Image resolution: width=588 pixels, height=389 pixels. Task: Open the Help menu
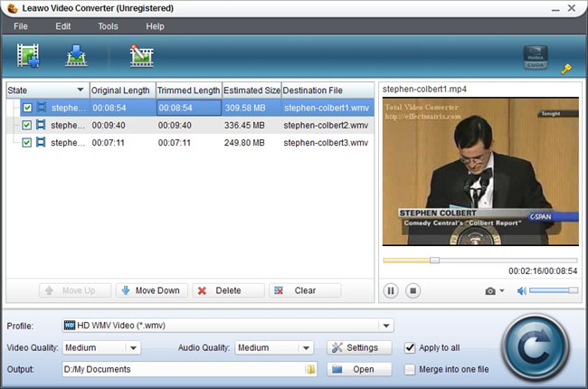(155, 26)
